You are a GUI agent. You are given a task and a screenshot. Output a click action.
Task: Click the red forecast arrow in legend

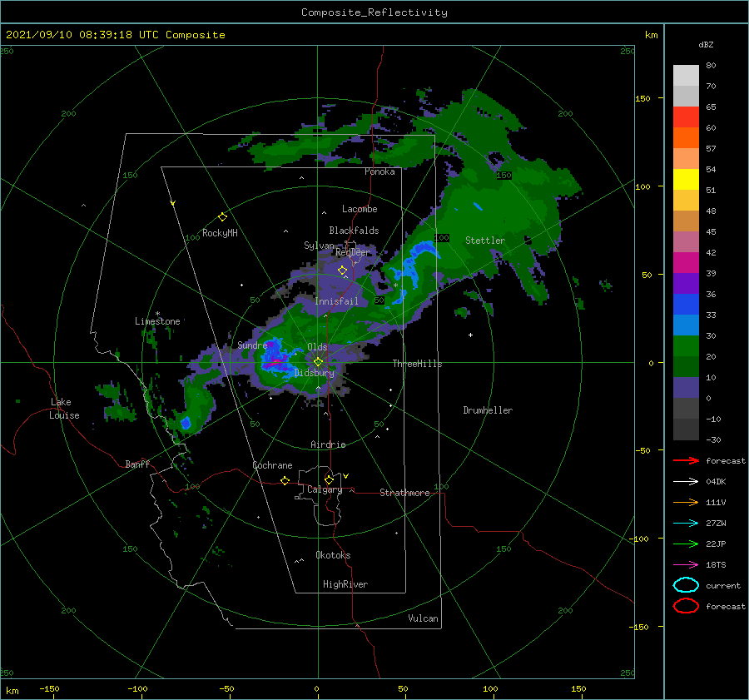pyautogui.click(x=686, y=460)
